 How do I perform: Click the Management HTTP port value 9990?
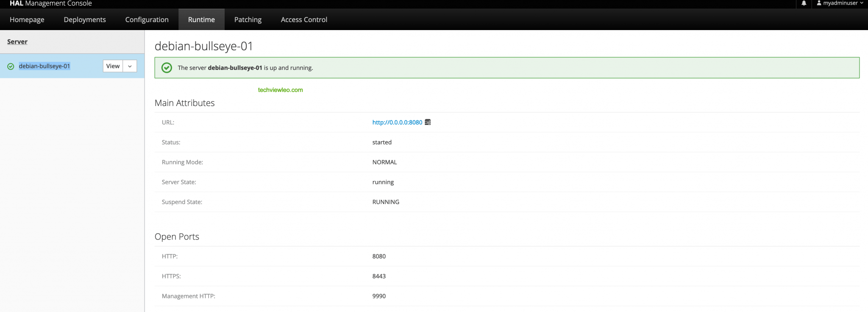tap(379, 296)
